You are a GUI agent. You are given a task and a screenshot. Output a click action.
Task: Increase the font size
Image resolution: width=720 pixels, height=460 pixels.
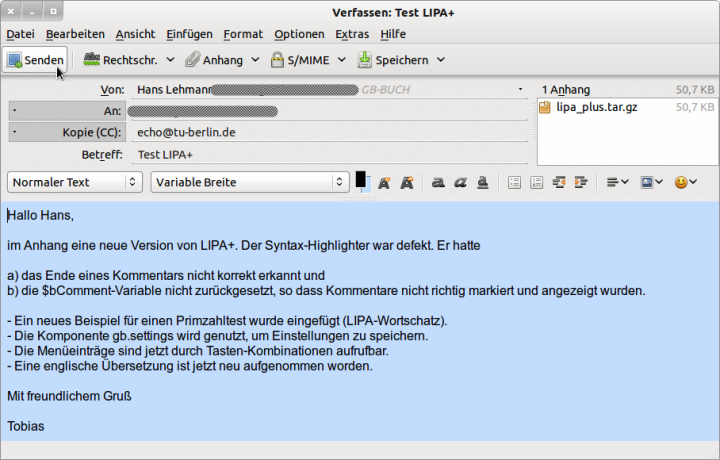[x=407, y=183]
